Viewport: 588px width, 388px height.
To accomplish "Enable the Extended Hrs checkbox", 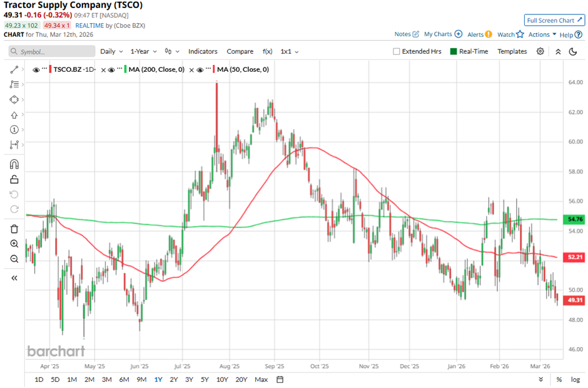I will pyautogui.click(x=397, y=51).
